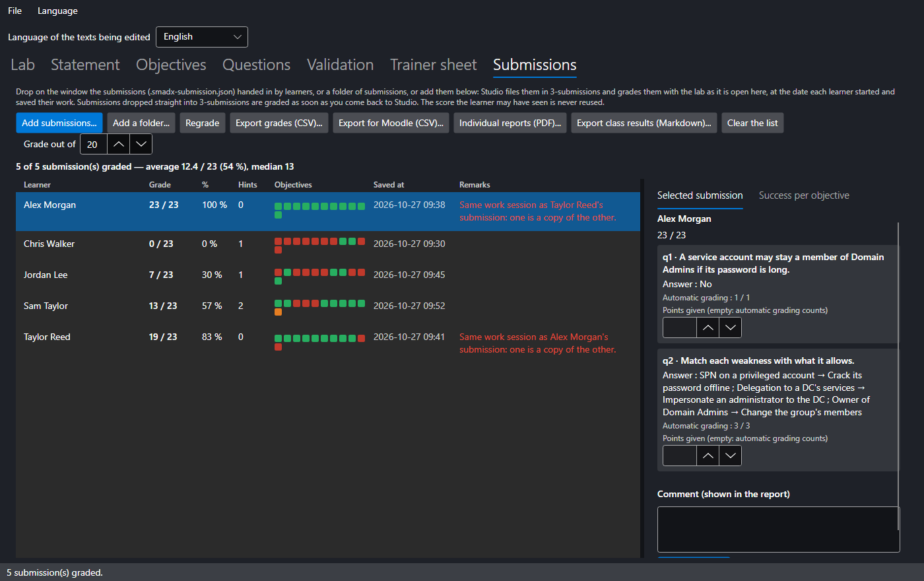The height and width of the screenshot is (581, 924).
Task: Click Clear the list
Action: pos(752,123)
